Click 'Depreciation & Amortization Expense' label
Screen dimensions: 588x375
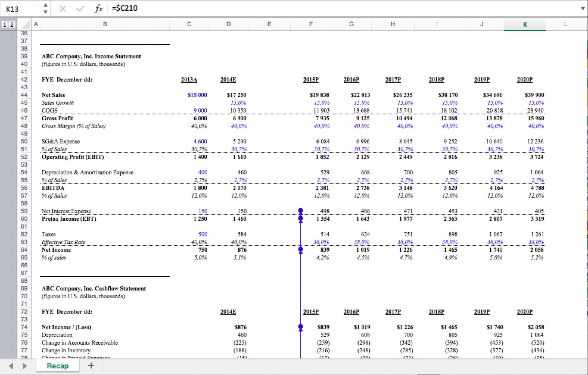88,173
